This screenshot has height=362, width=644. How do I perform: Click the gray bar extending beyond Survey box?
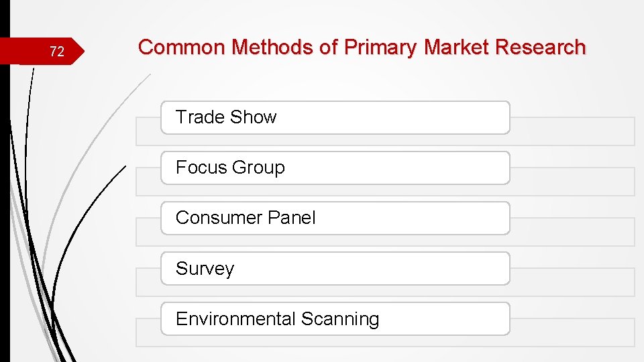[x=572, y=282]
